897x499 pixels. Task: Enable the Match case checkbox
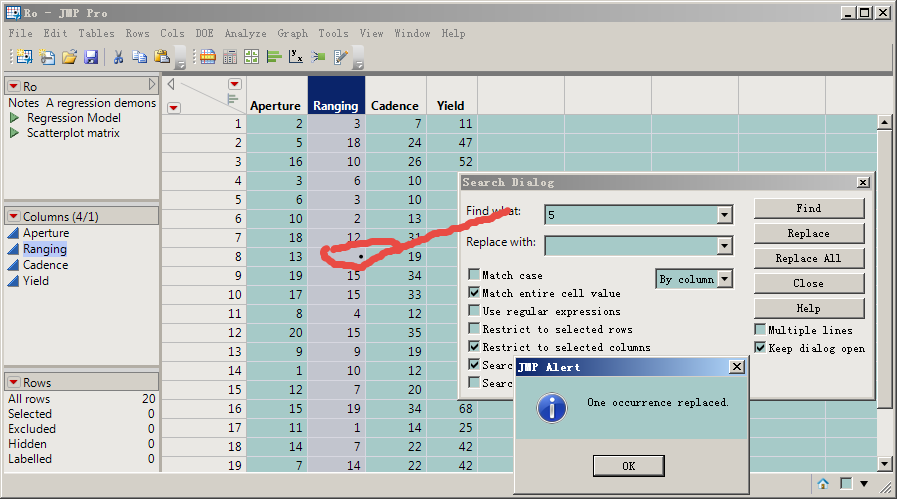[474, 275]
